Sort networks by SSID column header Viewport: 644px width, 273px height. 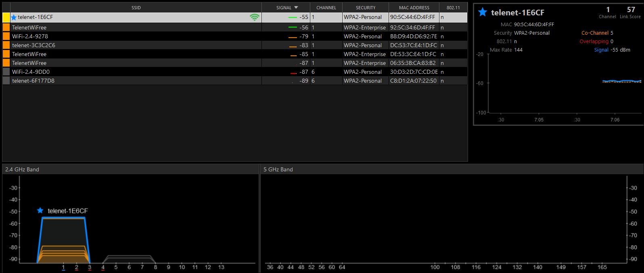[136, 8]
